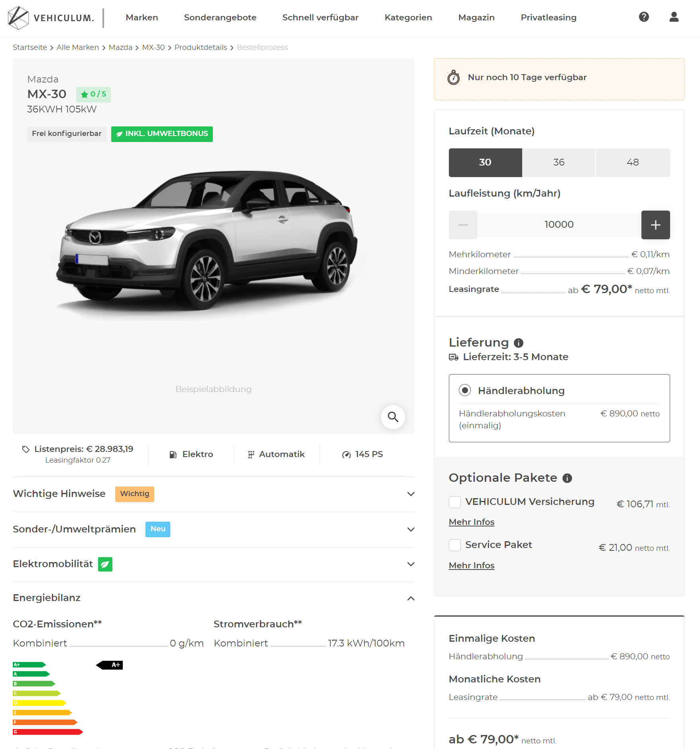The image size is (700, 749).
Task: Click the Mehrkilometer € 0,11/km value
Action: pos(651,255)
